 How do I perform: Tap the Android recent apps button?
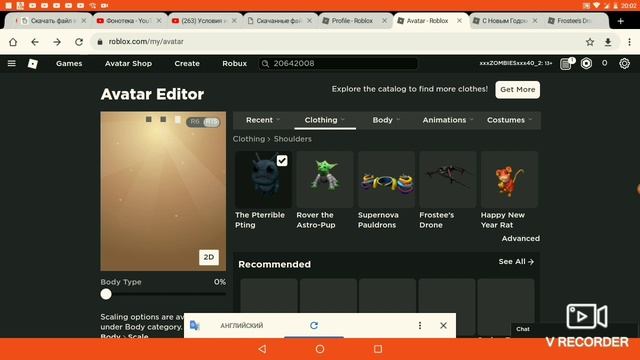click(x=378, y=349)
